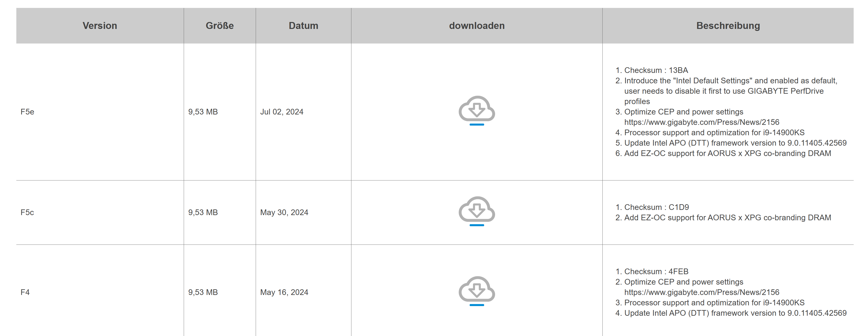This screenshot has width=868, height=336.
Task: Click the Version column header
Action: tap(100, 26)
